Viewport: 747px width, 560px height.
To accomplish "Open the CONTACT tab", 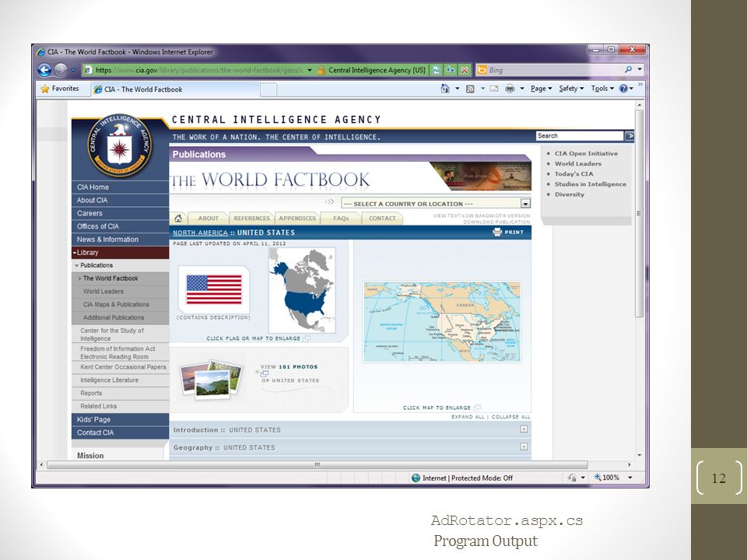I will tap(382, 218).
